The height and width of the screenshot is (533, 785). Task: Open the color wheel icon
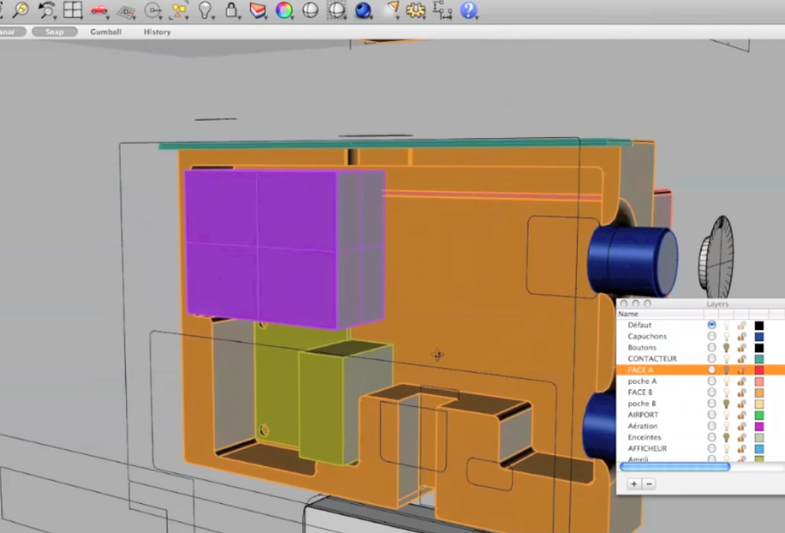(284, 11)
